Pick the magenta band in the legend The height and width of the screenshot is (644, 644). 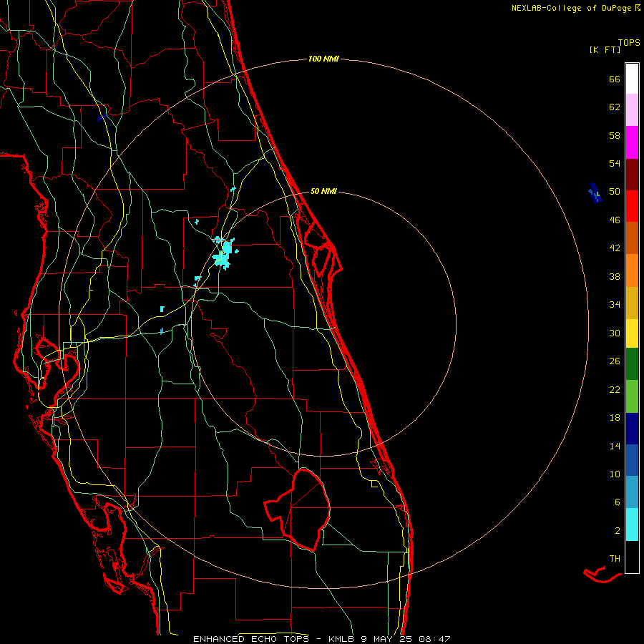click(632, 142)
